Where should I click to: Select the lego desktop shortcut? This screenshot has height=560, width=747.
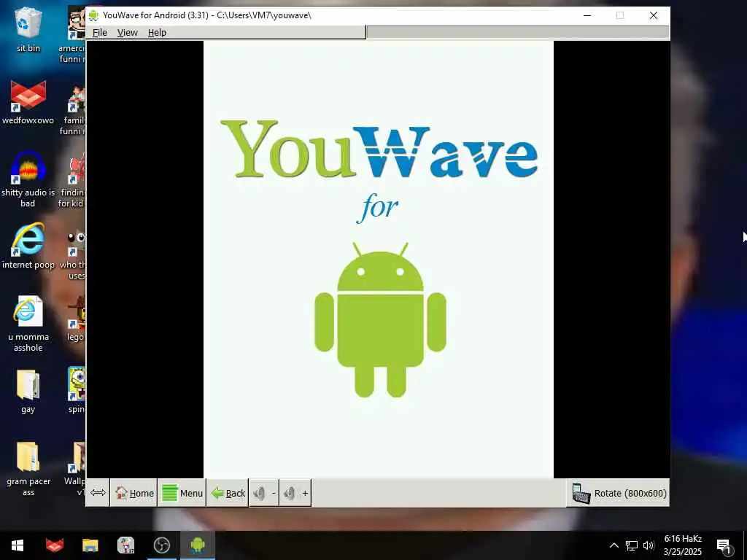coord(76,318)
